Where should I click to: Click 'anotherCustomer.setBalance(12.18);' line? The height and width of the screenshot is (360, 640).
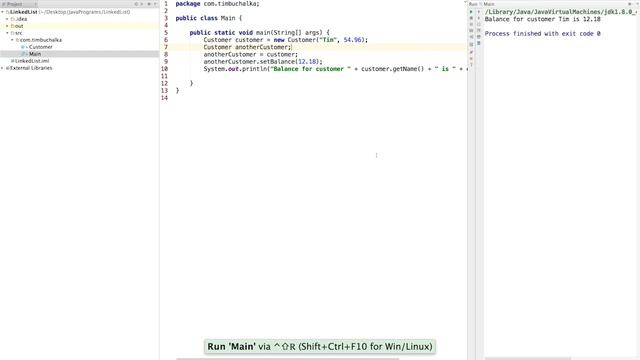tap(263, 62)
